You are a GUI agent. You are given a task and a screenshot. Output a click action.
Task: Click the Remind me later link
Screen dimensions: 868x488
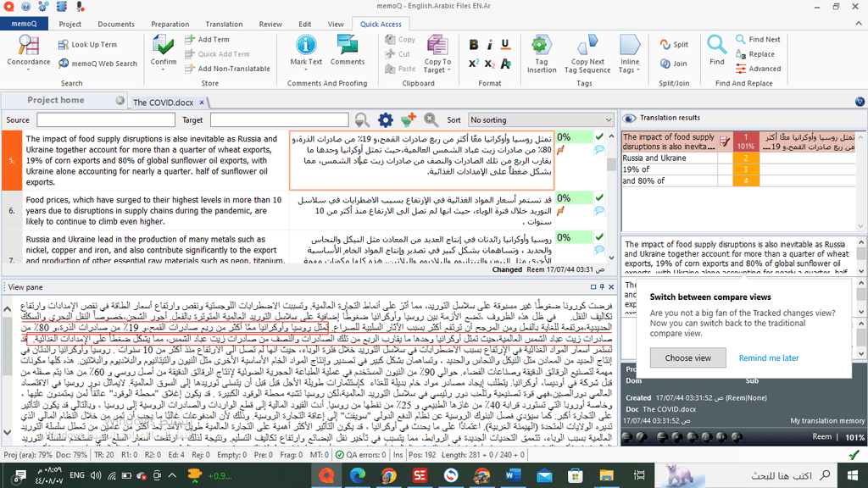point(768,358)
